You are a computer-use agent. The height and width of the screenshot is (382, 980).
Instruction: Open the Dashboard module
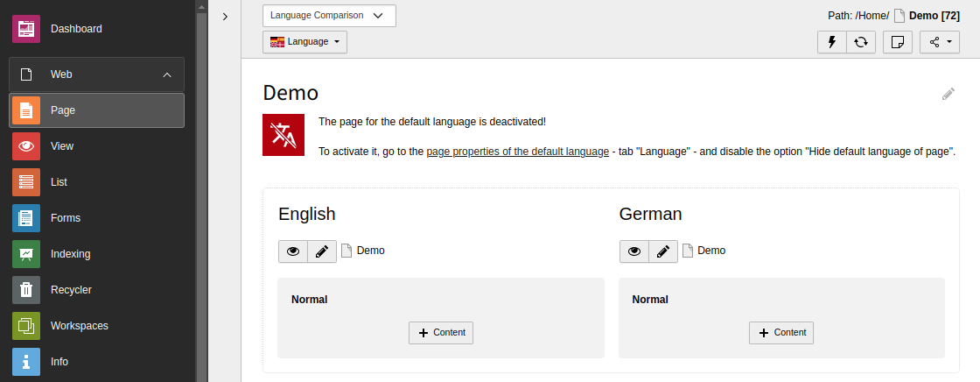click(76, 29)
